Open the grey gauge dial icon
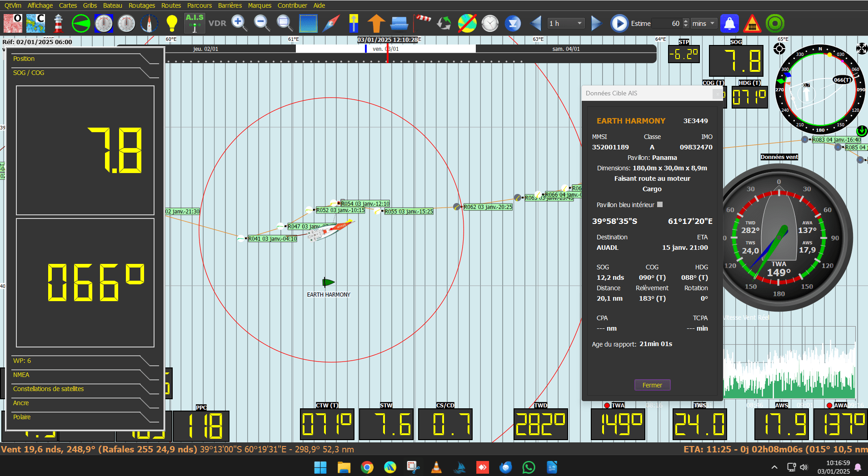Viewport: 868px width, 476px height. [x=126, y=23]
